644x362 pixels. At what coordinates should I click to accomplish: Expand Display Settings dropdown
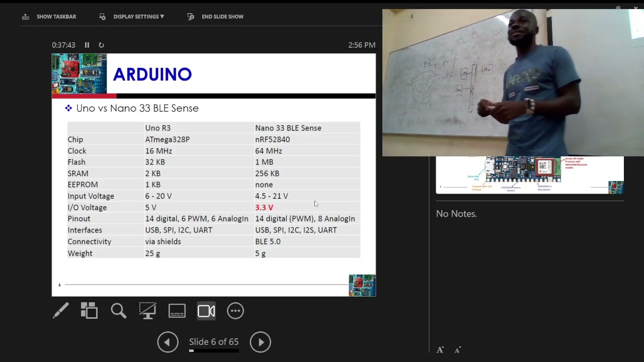132,17
